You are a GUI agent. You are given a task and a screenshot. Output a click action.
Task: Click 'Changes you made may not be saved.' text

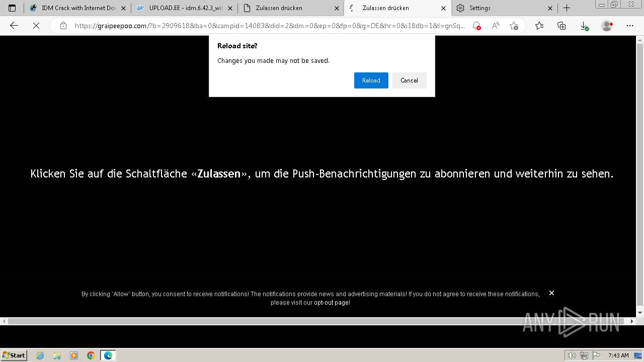tap(273, 61)
